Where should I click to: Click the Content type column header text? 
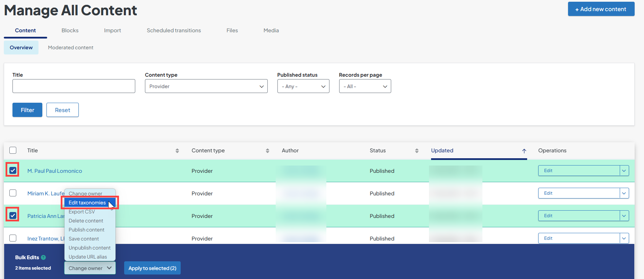click(208, 151)
